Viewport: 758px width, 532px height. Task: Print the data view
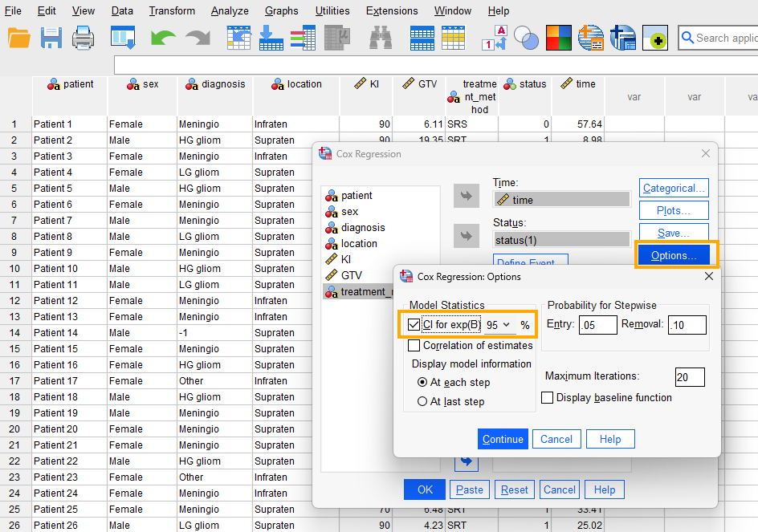coord(81,36)
